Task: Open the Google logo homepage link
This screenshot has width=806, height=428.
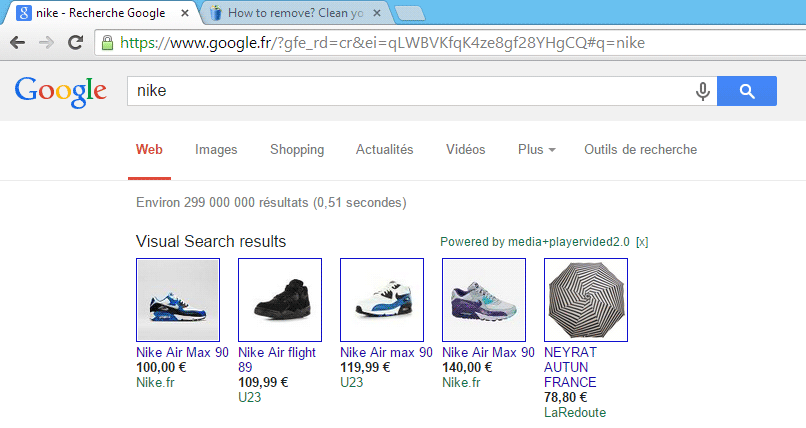Action: pyautogui.click(x=61, y=92)
